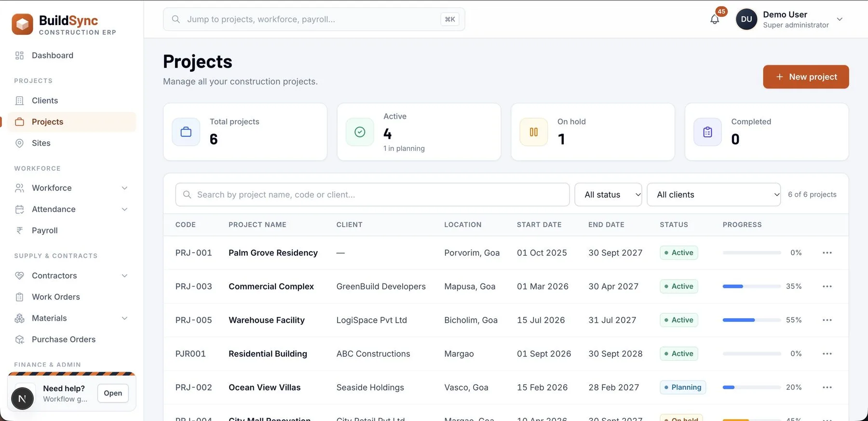Click the Warehouse Facility 55% progress bar

(751, 320)
